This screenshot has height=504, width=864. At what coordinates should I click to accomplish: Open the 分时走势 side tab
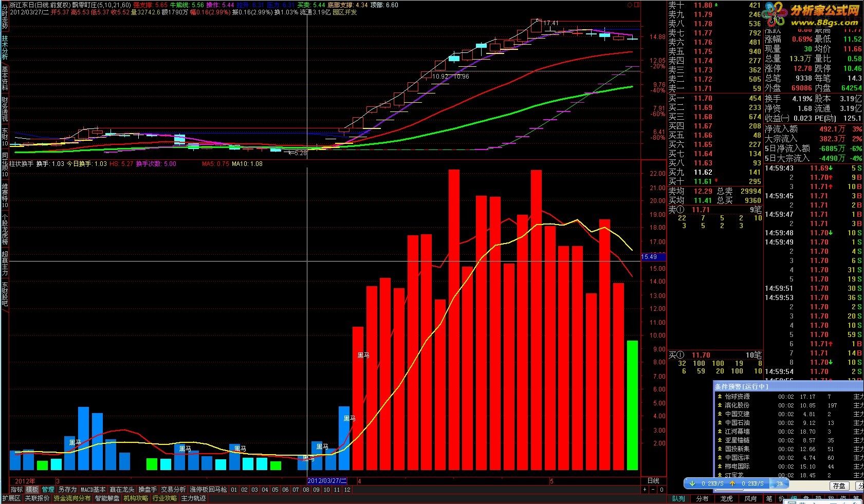[5, 15]
